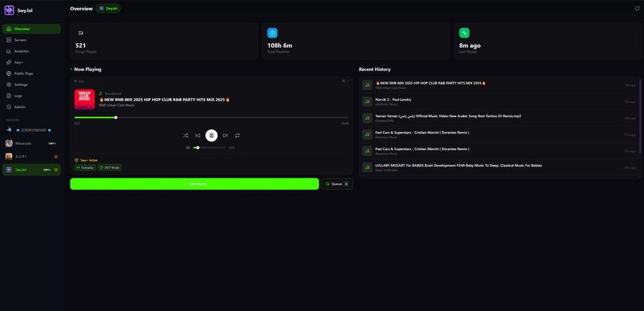This screenshot has width=644, height=311.
Task: Select the Macacada server
Action: 24,143
